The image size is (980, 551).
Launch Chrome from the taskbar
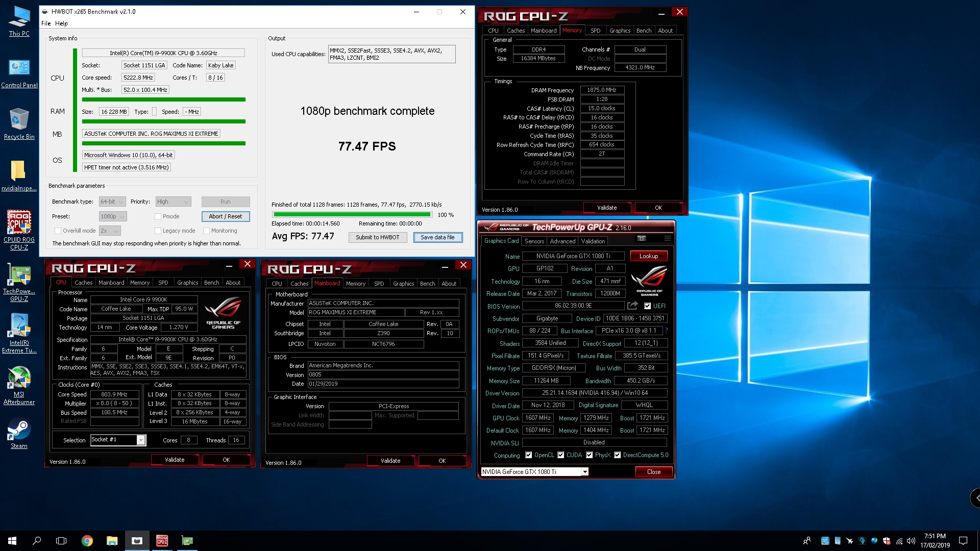(x=87, y=541)
